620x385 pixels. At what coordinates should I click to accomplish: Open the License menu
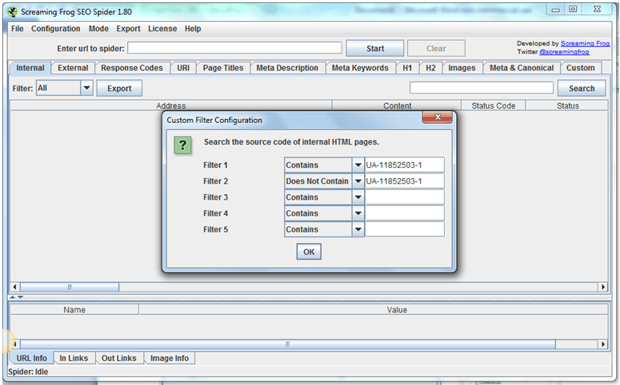tap(163, 29)
